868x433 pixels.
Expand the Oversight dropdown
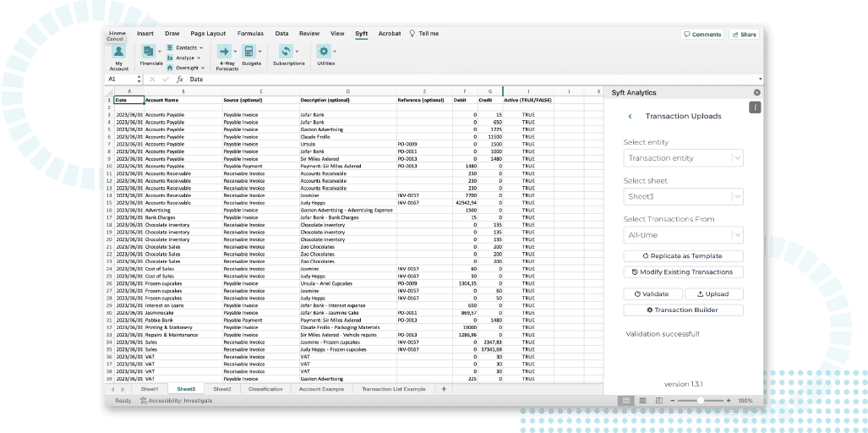click(x=203, y=68)
